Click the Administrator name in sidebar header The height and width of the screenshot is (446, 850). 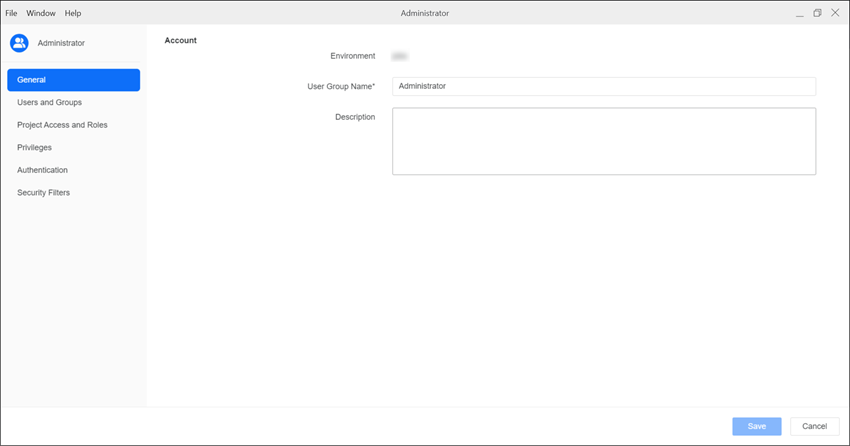(x=61, y=43)
